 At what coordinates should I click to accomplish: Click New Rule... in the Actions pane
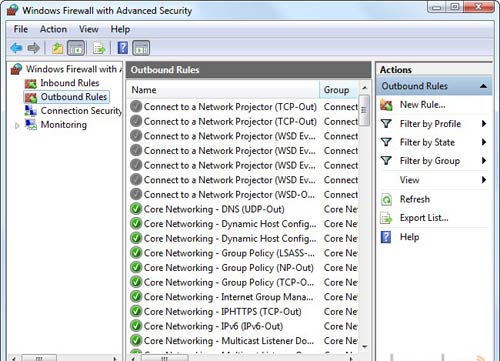click(x=423, y=105)
